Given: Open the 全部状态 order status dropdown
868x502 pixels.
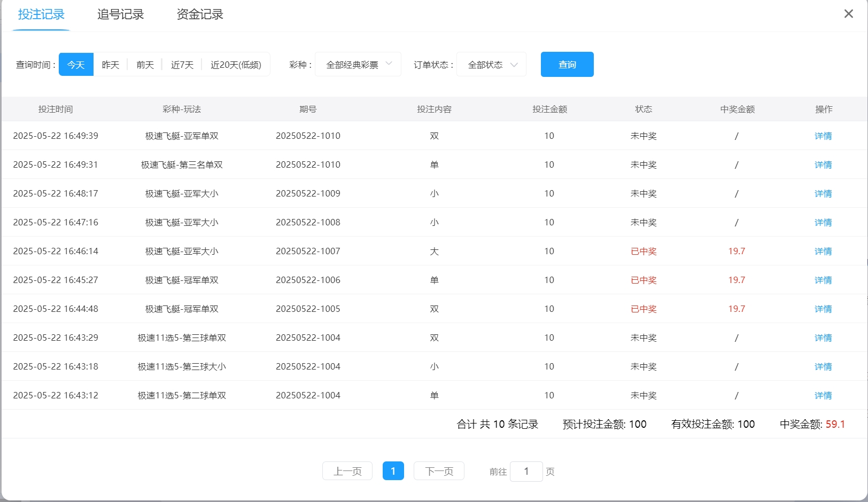Looking at the screenshot, I should click(x=492, y=65).
